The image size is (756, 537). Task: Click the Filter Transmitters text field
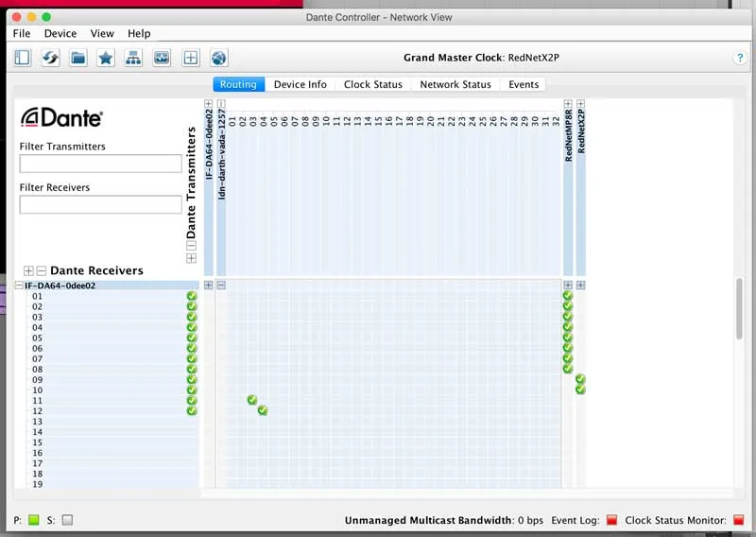pos(101,164)
